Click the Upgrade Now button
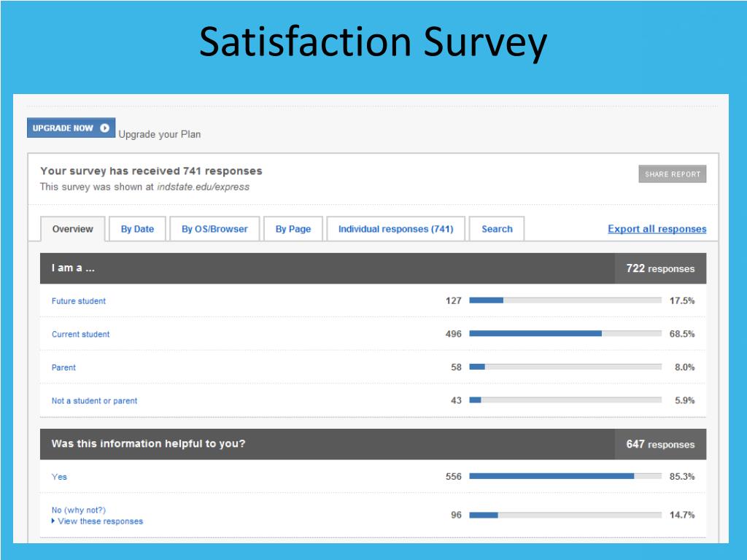 click(71, 128)
